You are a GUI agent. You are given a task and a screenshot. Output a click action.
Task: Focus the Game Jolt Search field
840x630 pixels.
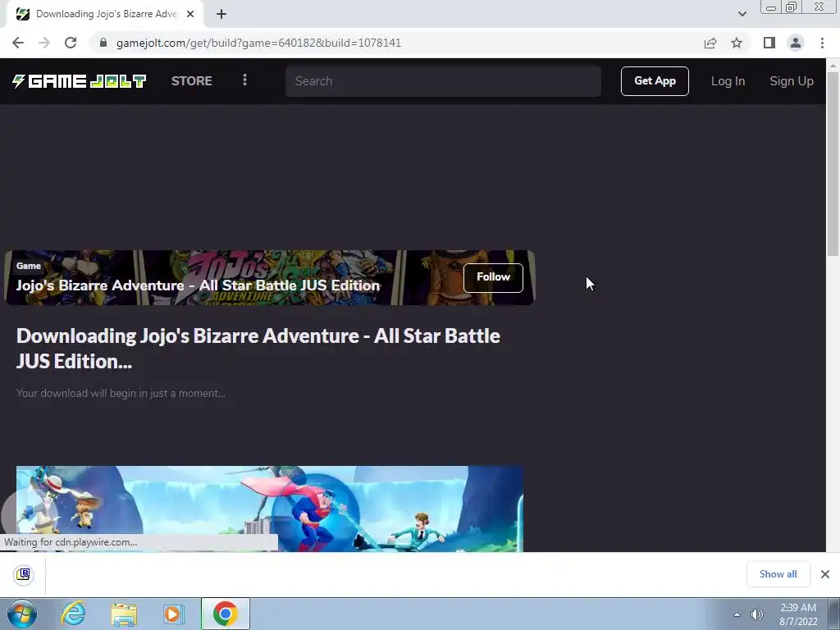443,81
